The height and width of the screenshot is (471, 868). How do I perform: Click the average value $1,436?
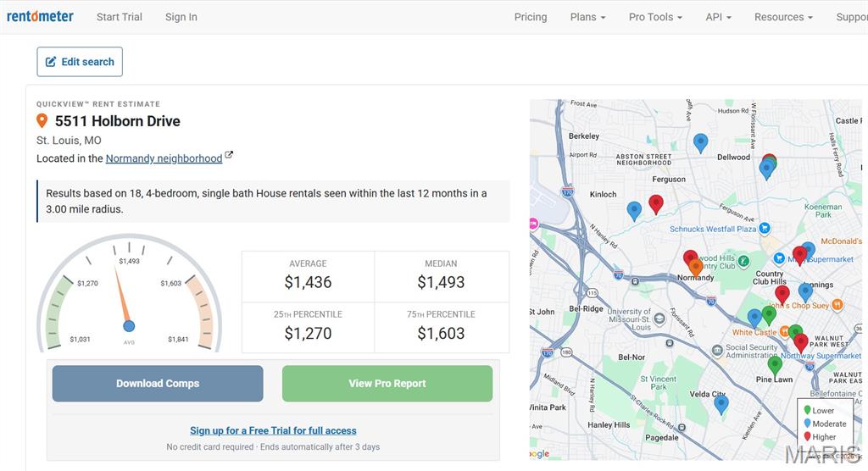pos(308,282)
